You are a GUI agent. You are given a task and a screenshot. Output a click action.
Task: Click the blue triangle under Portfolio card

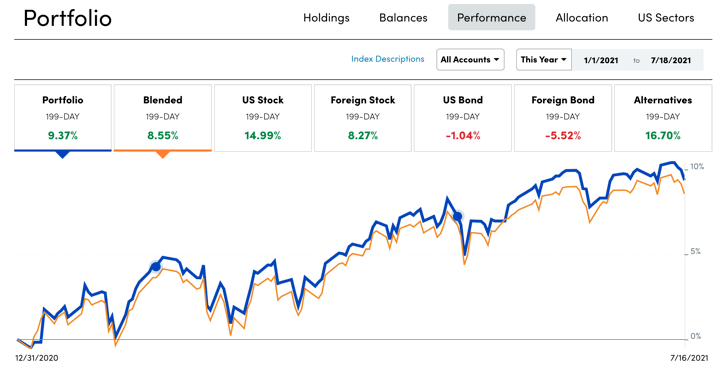click(x=63, y=155)
